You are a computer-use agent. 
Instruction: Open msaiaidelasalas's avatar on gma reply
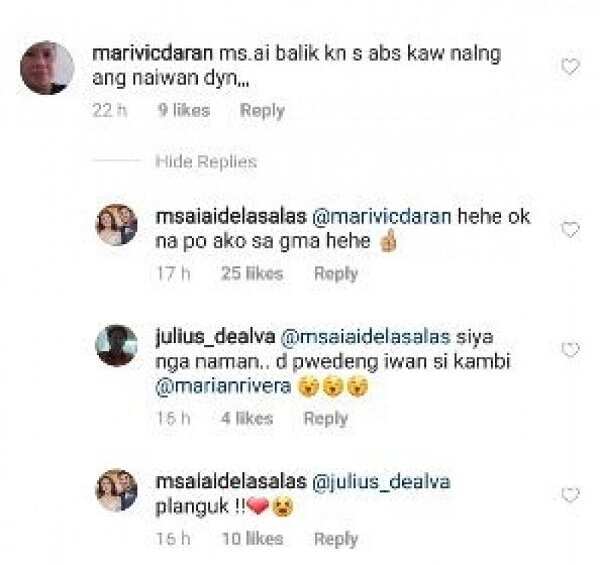tap(116, 225)
